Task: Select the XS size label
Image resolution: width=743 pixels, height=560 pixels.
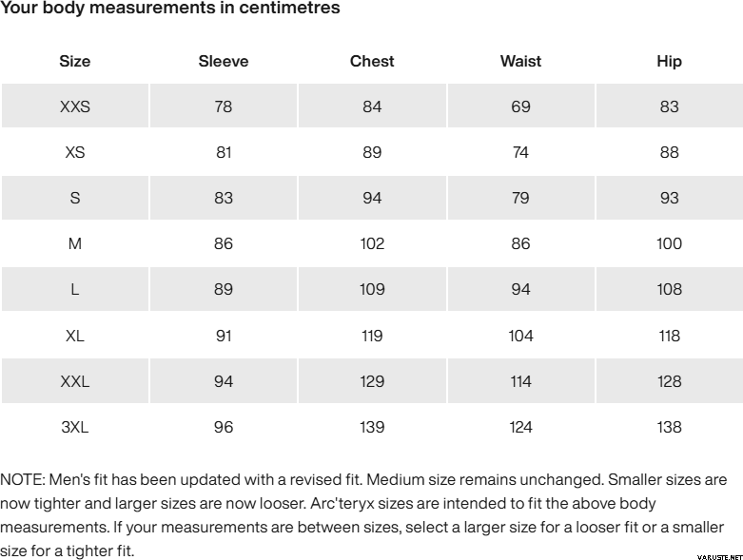Action: (75, 152)
